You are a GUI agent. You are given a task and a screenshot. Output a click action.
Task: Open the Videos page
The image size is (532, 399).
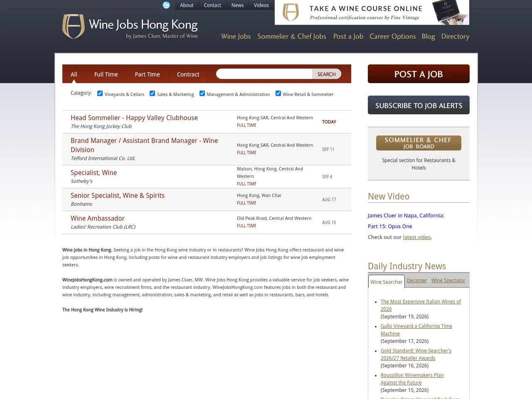click(x=261, y=5)
